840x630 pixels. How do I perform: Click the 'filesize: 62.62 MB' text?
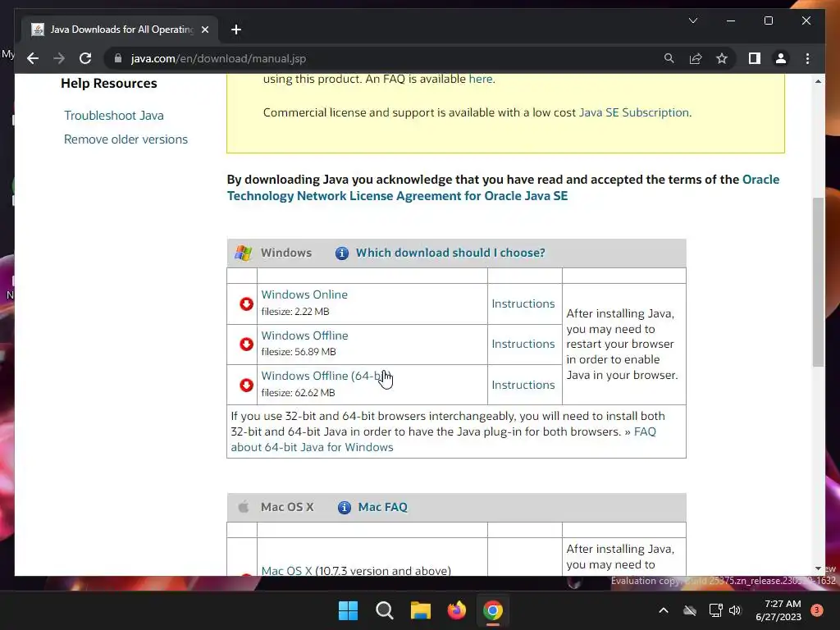[x=298, y=393]
